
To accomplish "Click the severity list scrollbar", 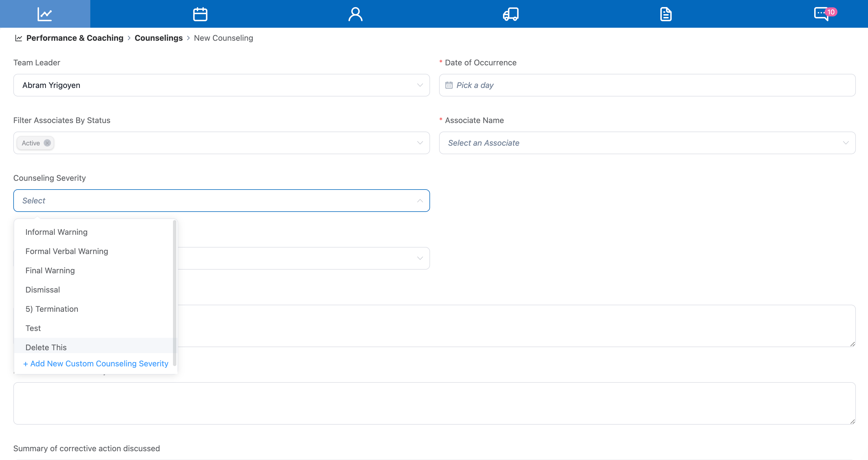I will 175,293.
